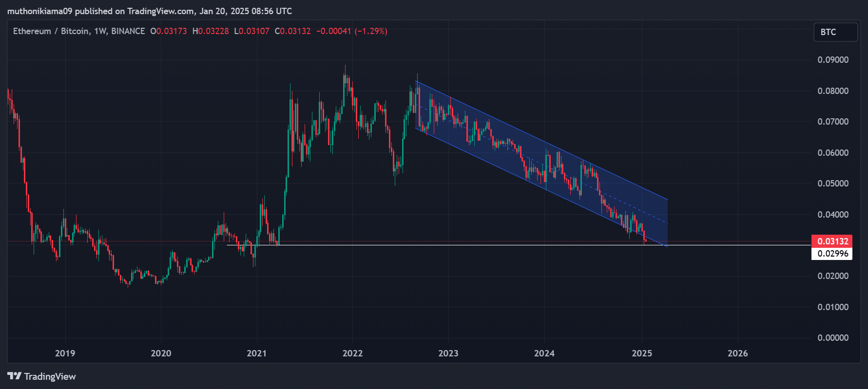This screenshot has width=868, height=389.
Task: Click the 0.05000 level on the price axis
Action: (832, 184)
